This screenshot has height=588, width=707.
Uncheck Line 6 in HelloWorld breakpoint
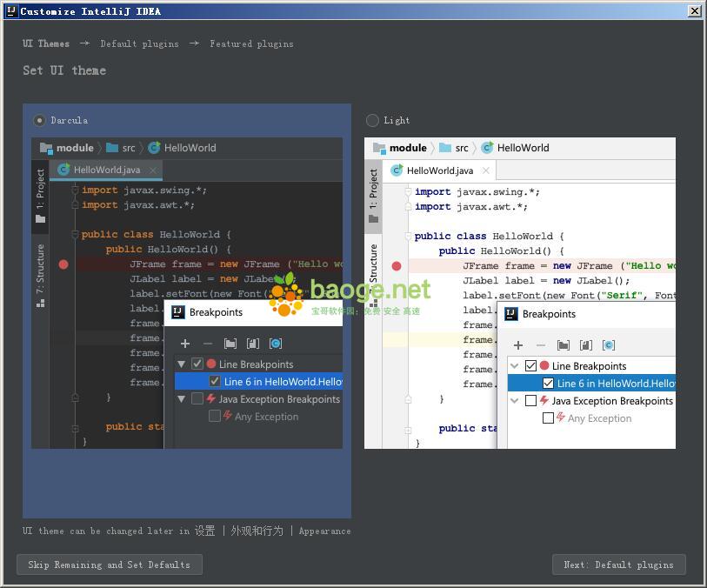[214, 382]
